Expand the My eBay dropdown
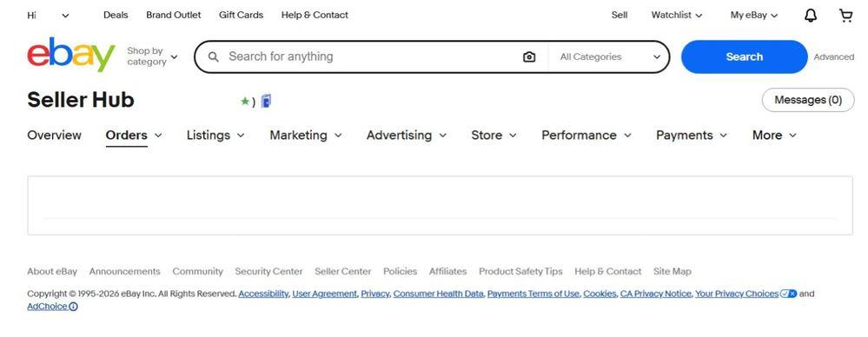Image resolution: width=868 pixels, height=337 pixels. 754,16
